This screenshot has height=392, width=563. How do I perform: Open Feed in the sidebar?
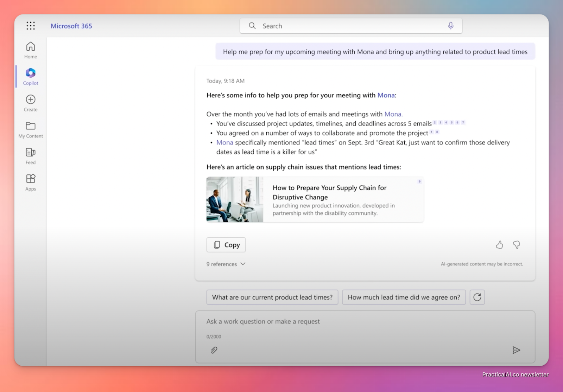[x=31, y=156]
